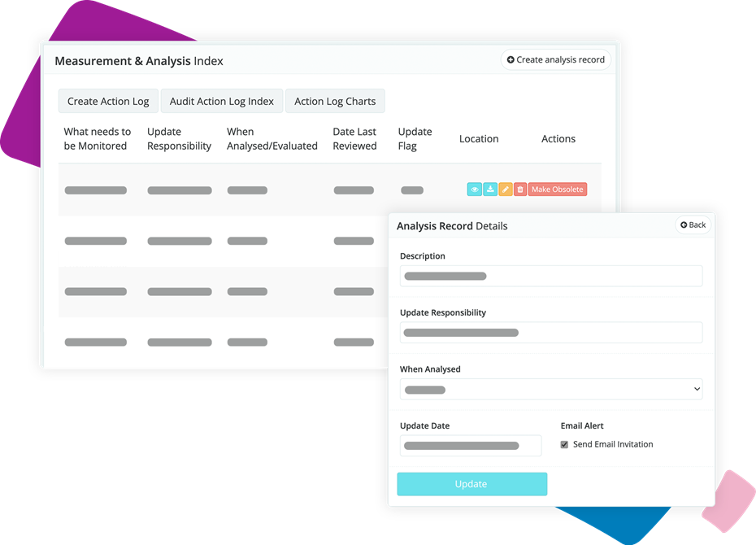The width and height of the screenshot is (756, 545).
Task: Delete record with the trash icon
Action: click(520, 190)
